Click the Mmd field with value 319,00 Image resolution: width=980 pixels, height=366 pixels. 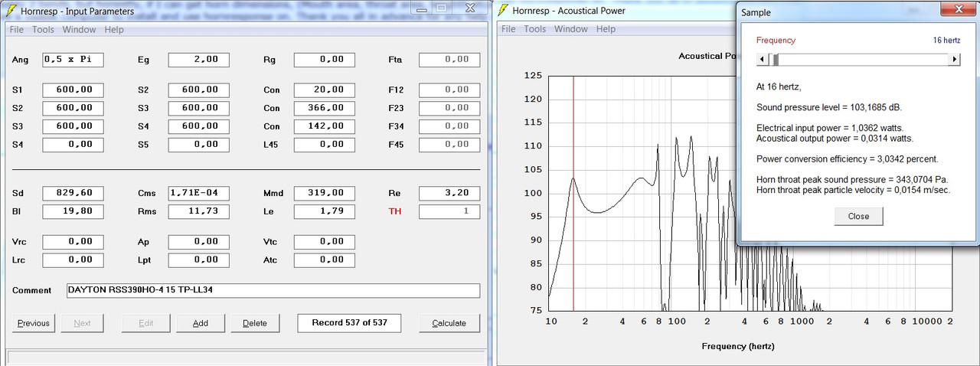[x=324, y=193]
